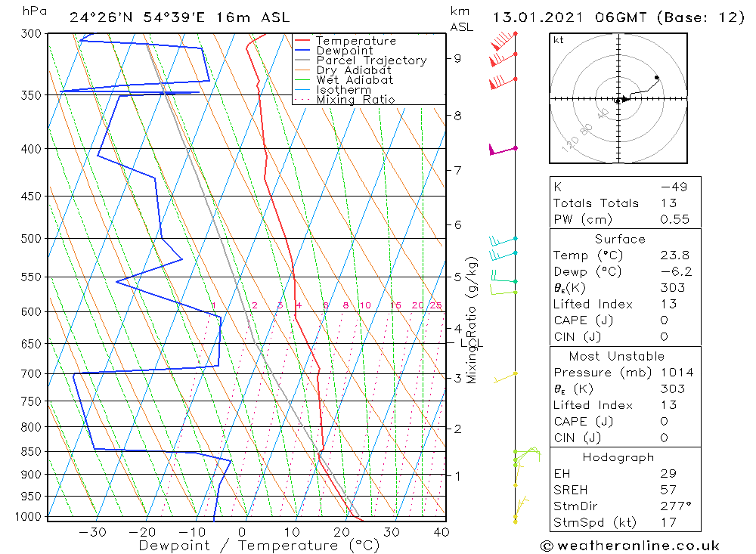Click the cyan wind barb at 500 hPa

503,240
